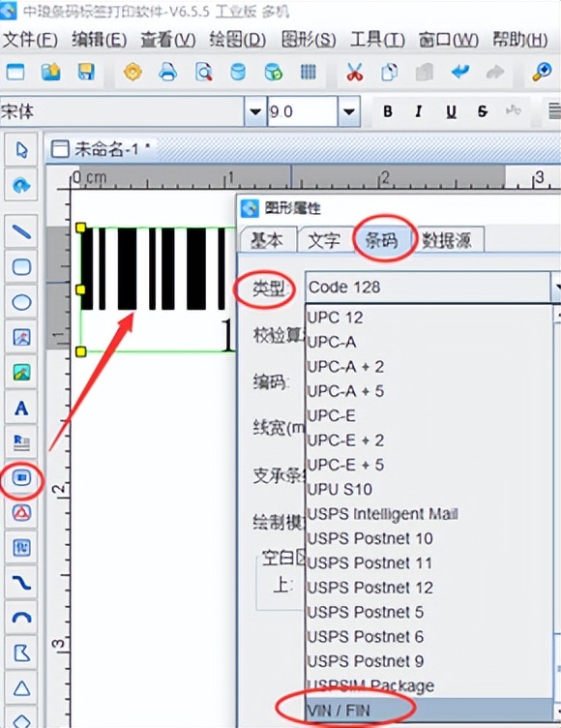Select the Triangle shape tool
Image resolution: width=561 pixels, height=728 pixels.
(x=21, y=687)
